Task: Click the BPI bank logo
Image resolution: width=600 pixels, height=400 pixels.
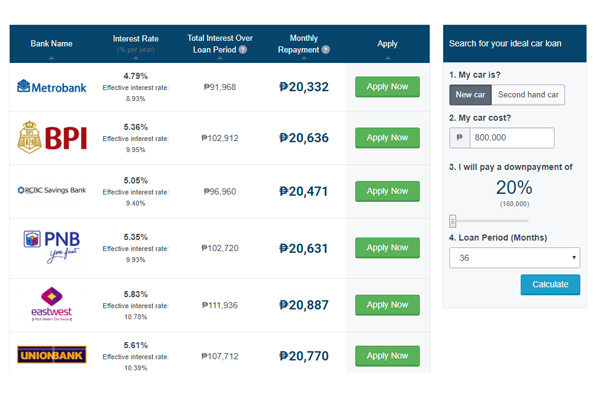Action: (x=52, y=137)
